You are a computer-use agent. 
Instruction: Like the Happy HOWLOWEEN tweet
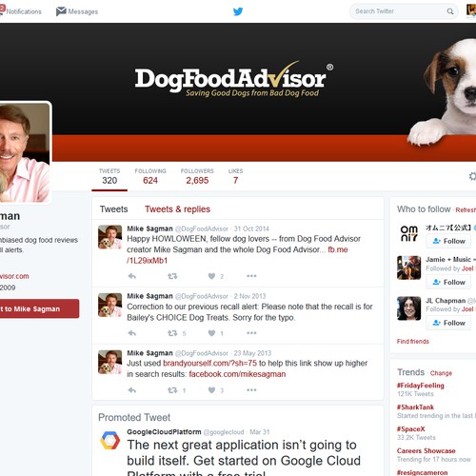[x=211, y=276]
